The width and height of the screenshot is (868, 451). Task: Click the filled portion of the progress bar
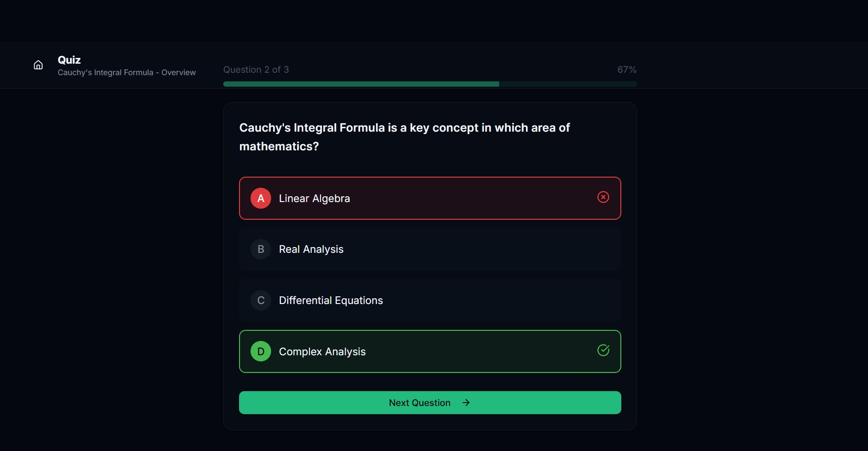(361, 84)
